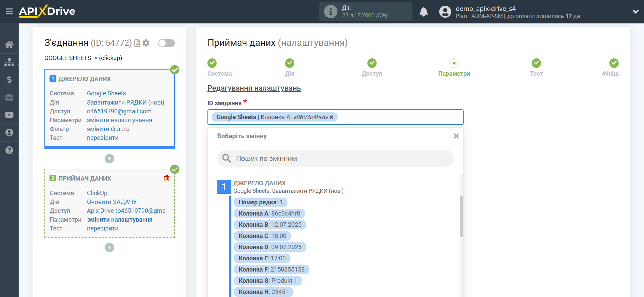The width and height of the screenshot is (644, 297).
Task: Delete data receiver with red trash icon
Action: 167,178
